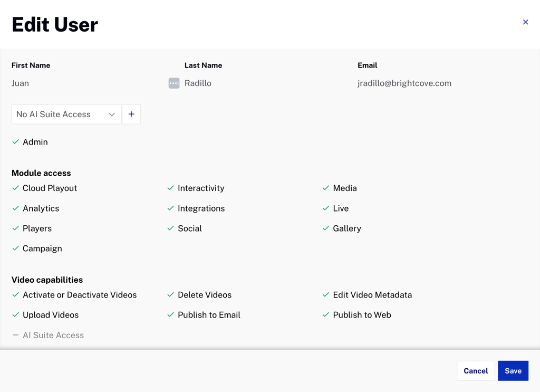Disable Analytics module access
This screenshot has width=540, height=392.
16,208
